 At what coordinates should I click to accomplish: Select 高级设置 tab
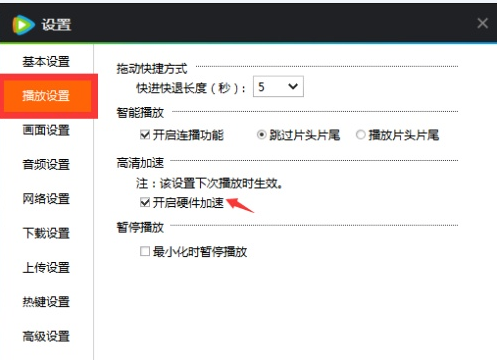pos(46,336)
